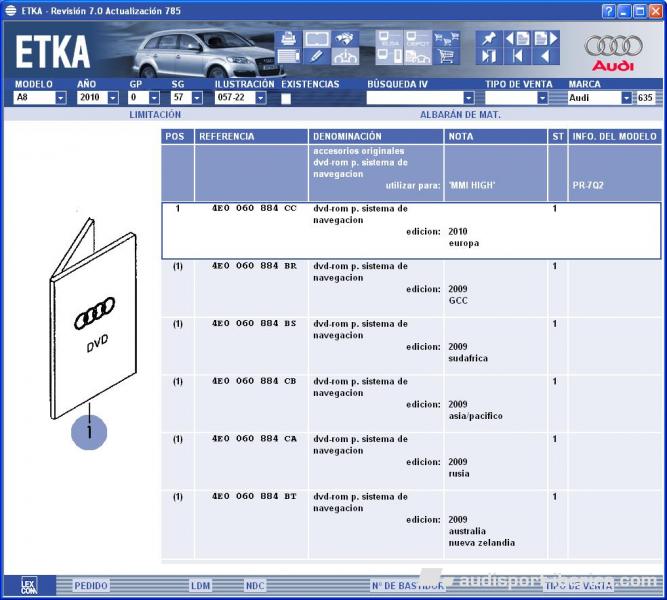Expand the MODELO dropdown showing A8
Screen dimensions: 667x600
61,98
